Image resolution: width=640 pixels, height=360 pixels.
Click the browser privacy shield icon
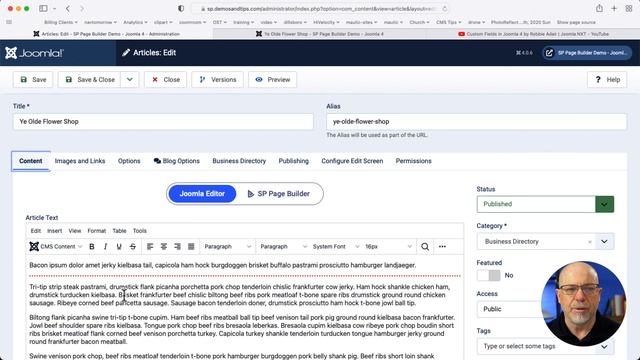(x=181, y=9)
